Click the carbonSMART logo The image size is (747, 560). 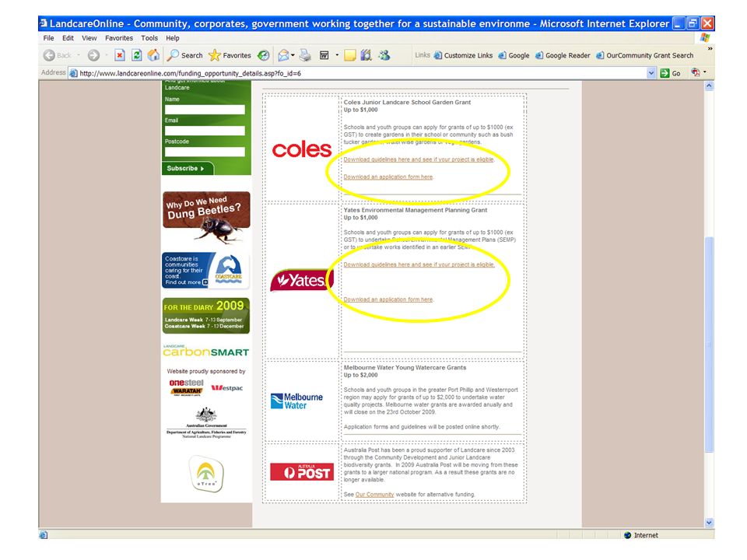coord(205,351)
